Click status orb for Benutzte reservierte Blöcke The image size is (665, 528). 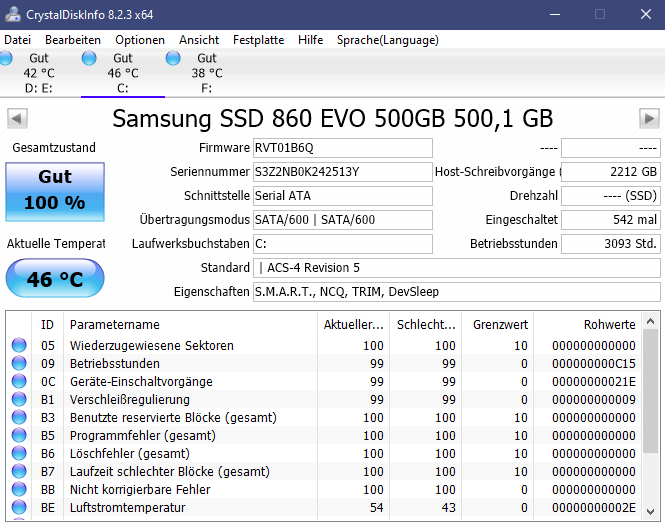pyautogui.click(x=19, y=417)
